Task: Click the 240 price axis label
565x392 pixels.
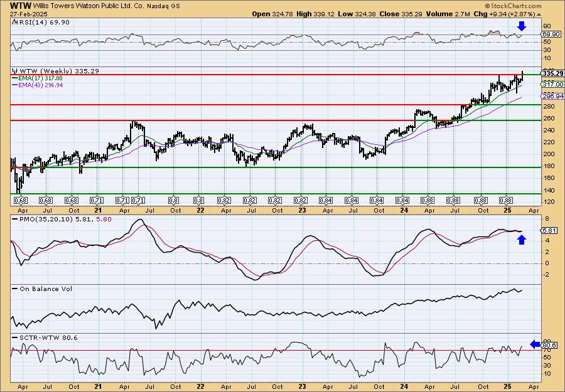Action: click(549, 130)
